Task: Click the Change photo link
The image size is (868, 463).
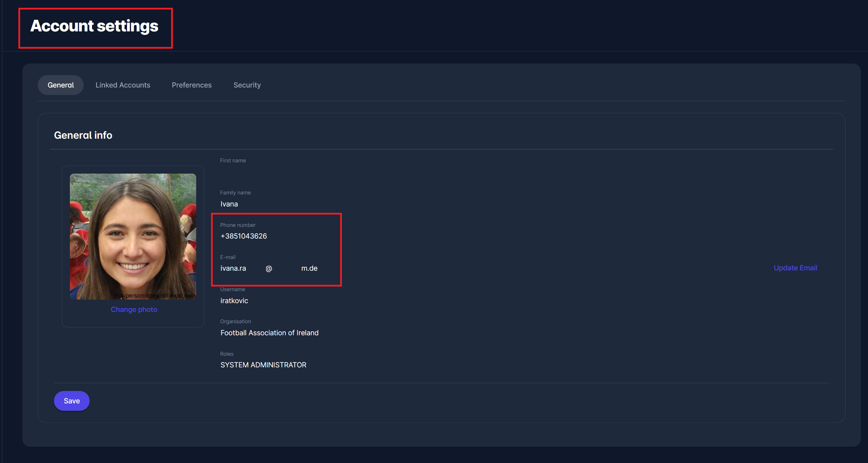Action: coord(134,309)
